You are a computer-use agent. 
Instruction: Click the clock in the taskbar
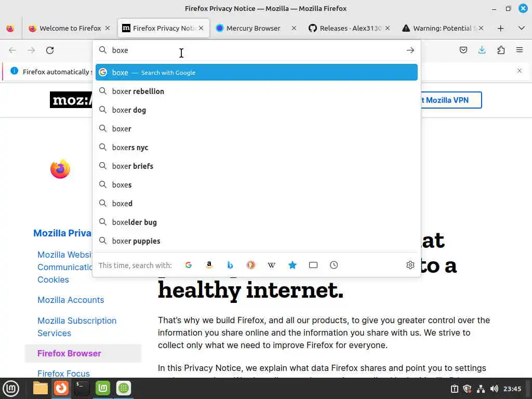click(512, 389)
